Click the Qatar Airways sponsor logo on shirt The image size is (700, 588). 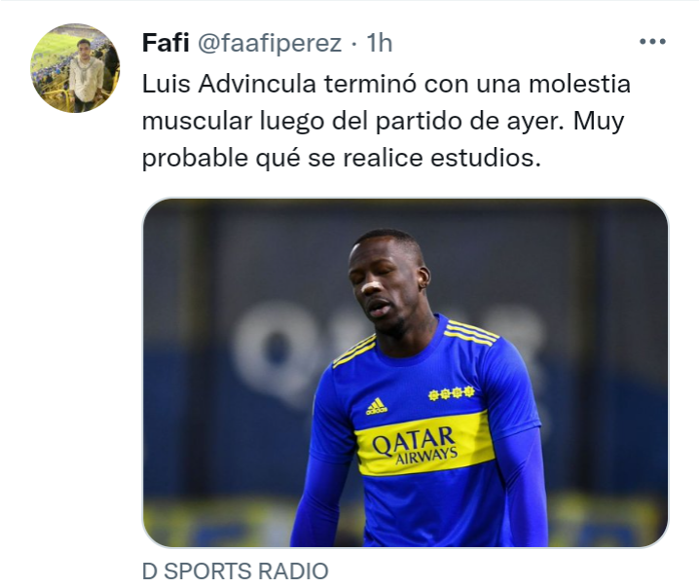pyautogui.click(x=415, y=444)
